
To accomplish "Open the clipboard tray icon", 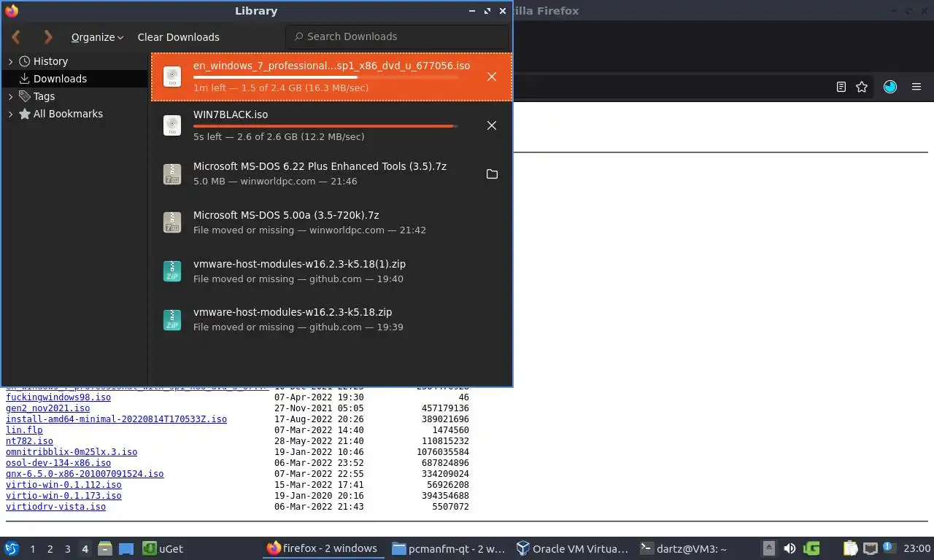I will coord(851,548).
